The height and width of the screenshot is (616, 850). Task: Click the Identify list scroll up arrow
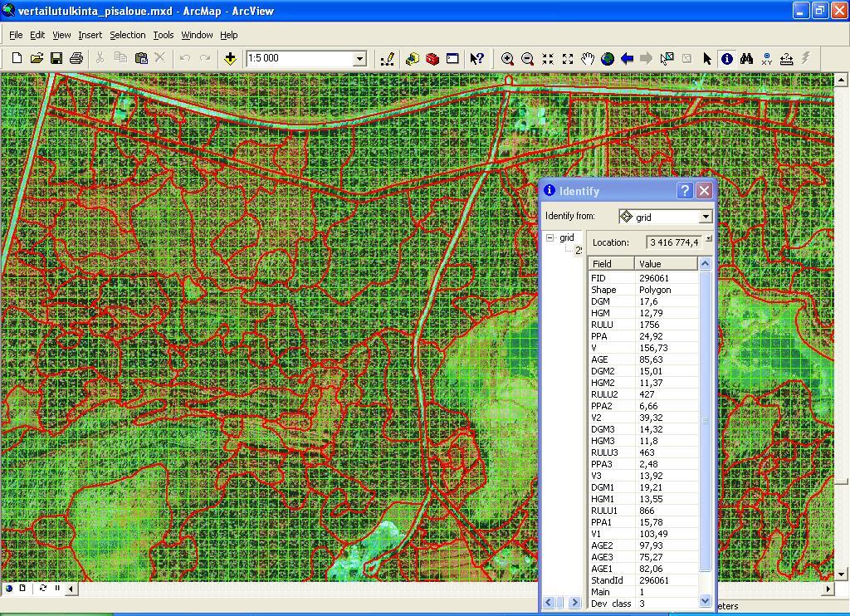point(706,263)
